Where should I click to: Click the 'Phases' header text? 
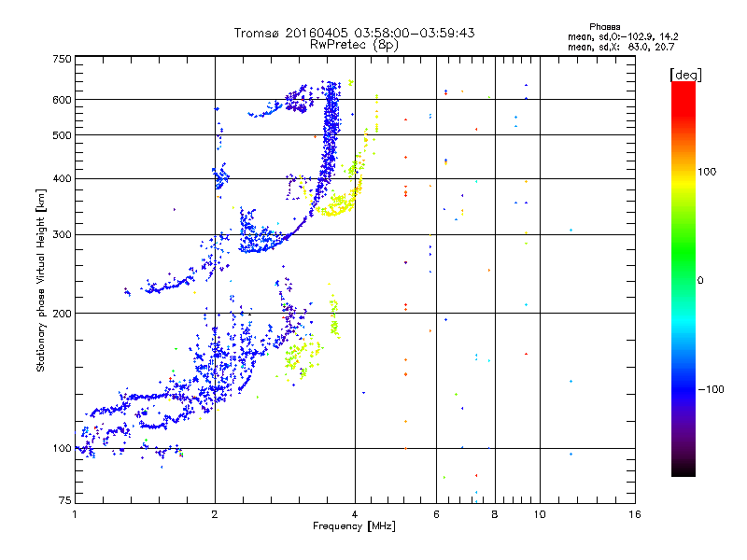coord(604,27)
